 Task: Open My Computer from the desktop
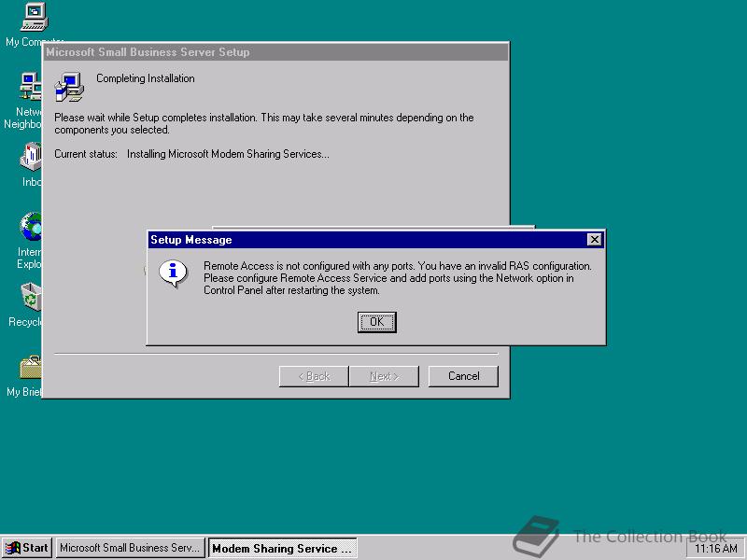(33, 17)
